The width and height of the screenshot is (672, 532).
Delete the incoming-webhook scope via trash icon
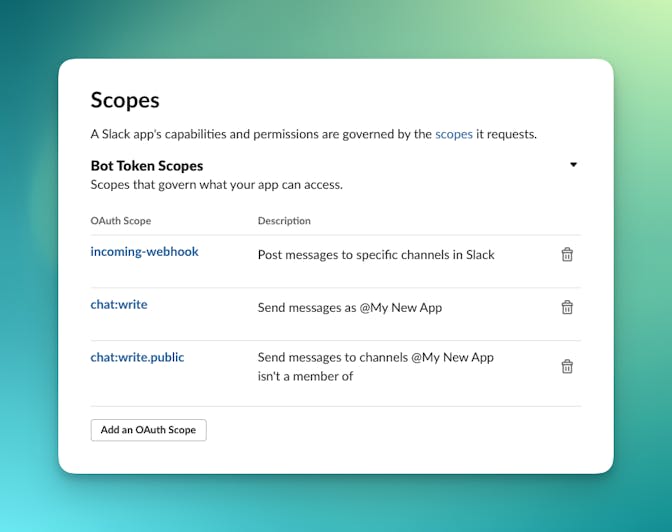567,255
